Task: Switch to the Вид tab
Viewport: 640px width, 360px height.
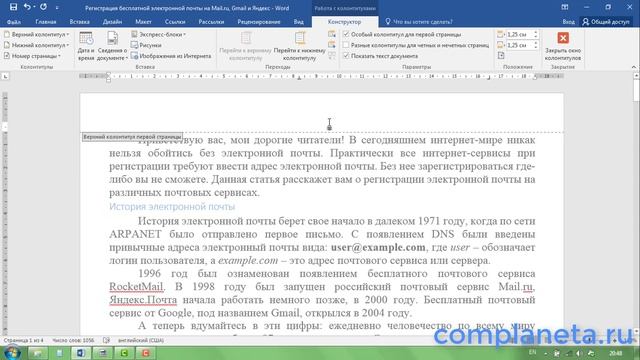Action: (x=299, y=22)
